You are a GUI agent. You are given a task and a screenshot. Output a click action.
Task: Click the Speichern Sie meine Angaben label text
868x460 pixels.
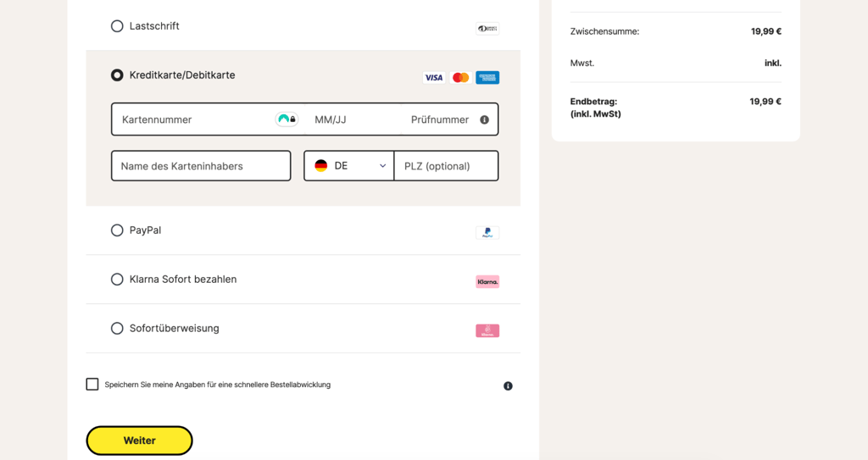(218, 385)
